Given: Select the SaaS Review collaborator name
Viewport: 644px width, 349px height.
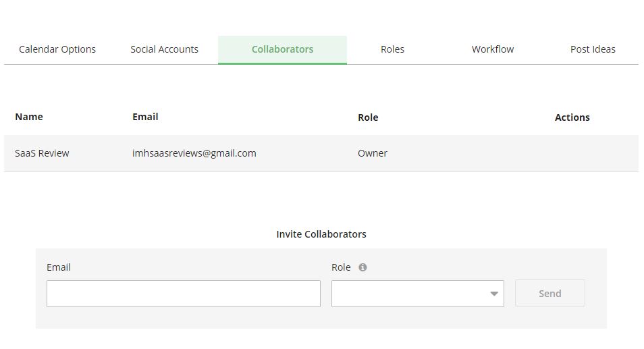Looking at the screenshot, I should [x=42, y=153].
